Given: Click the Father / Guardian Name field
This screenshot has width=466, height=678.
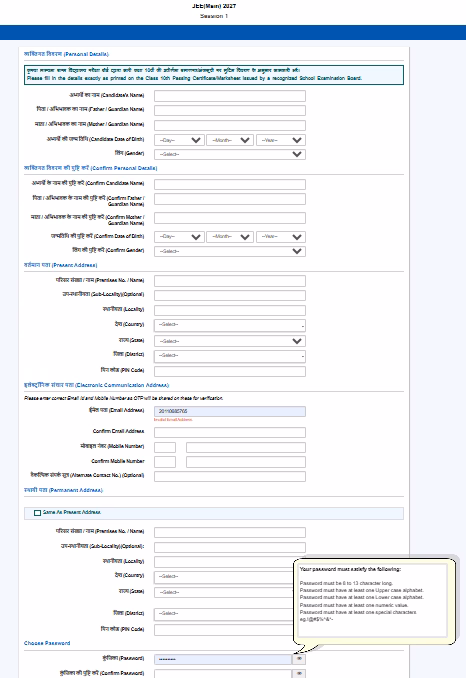Looking at the screenshot, I should (230, 110).
